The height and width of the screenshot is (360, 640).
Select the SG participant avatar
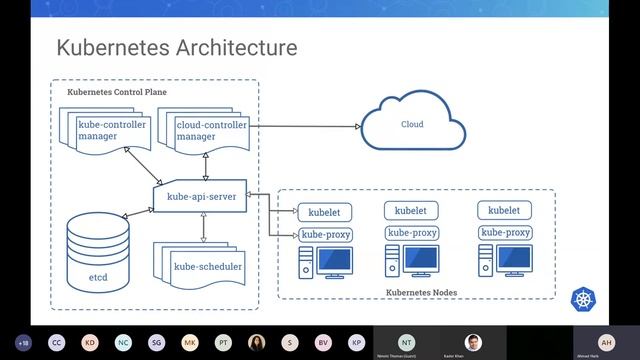point(157,343)
